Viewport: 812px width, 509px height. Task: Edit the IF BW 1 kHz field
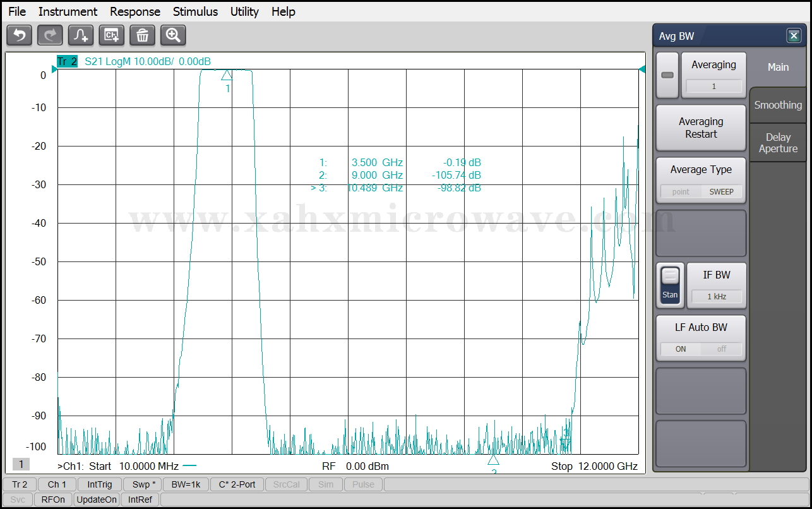[717, 296]
